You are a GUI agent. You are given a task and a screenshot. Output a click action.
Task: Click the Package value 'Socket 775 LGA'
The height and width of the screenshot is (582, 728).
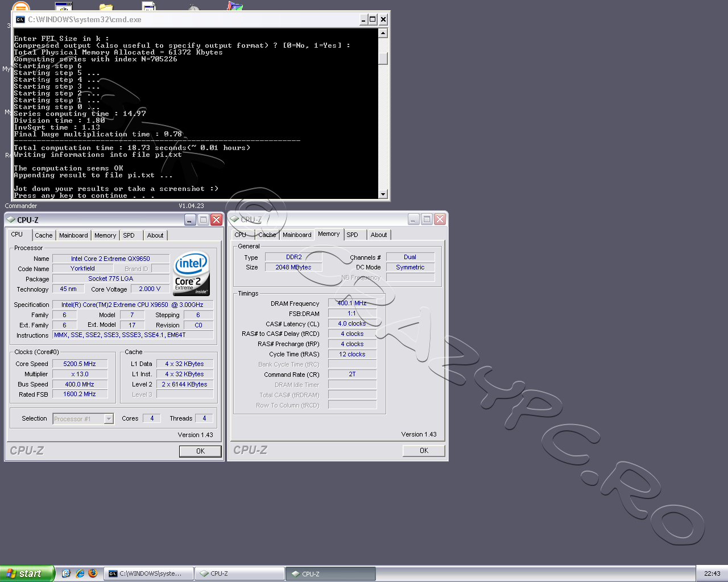(110, 278)
